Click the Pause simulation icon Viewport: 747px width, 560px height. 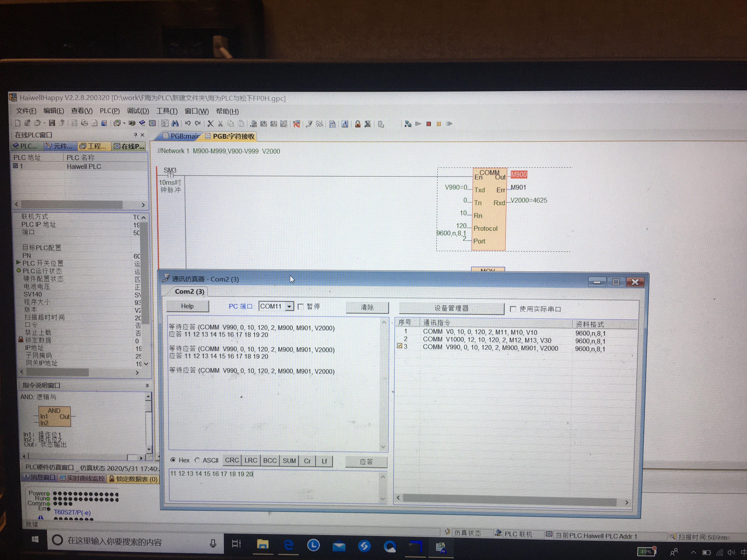(x=439, y=124)
